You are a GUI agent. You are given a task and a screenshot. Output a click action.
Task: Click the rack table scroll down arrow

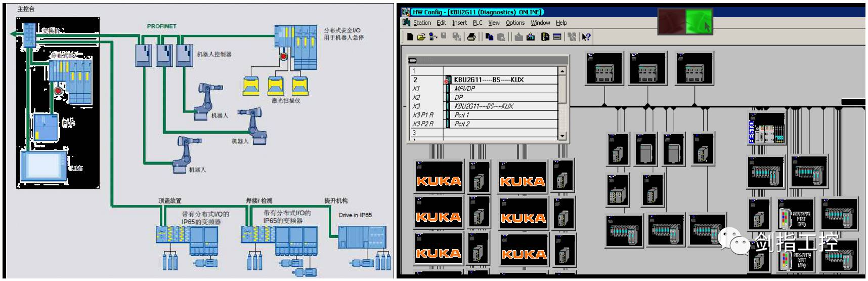(x=562, y=136)
